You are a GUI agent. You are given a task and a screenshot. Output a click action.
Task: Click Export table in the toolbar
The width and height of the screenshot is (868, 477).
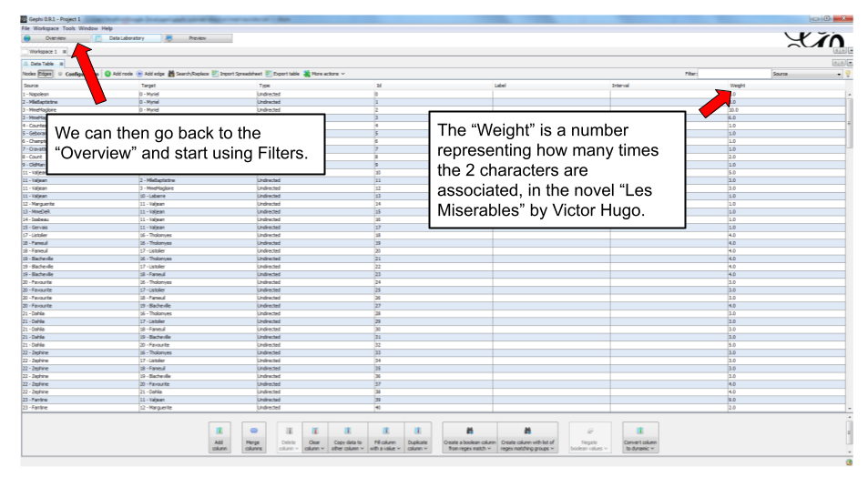click(x=282, y=74)
